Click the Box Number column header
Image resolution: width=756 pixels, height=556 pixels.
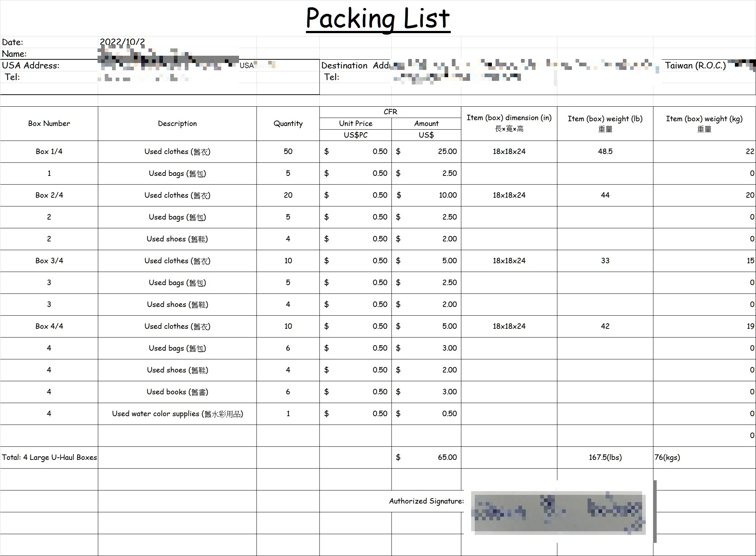pyautogui.click(x=49, y=123)
